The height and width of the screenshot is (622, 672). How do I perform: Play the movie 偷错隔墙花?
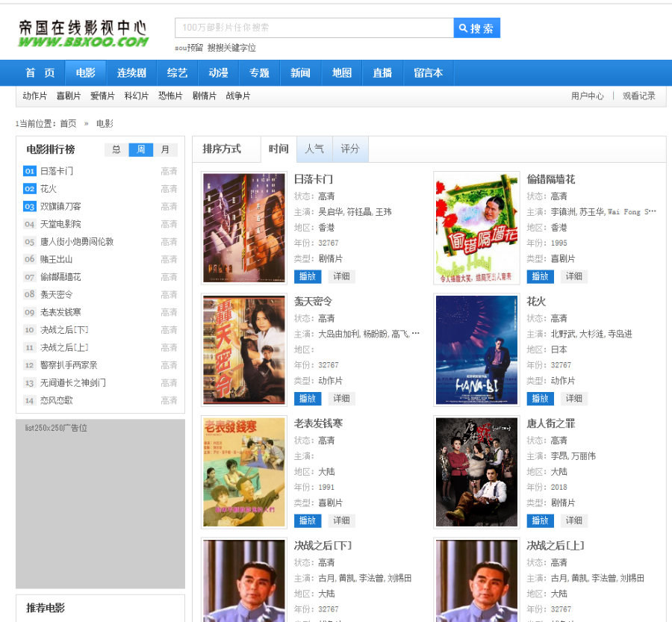pos(540,276)
